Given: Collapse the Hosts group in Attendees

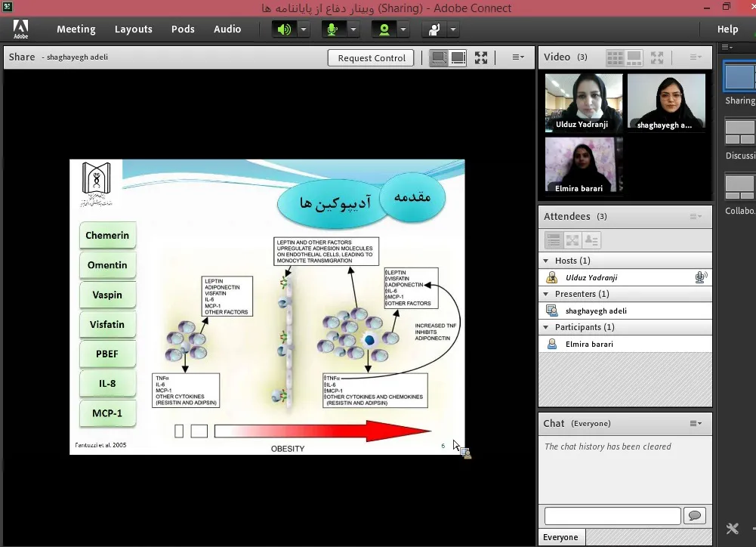Looking at the screenshot, I should pos(547,261).
